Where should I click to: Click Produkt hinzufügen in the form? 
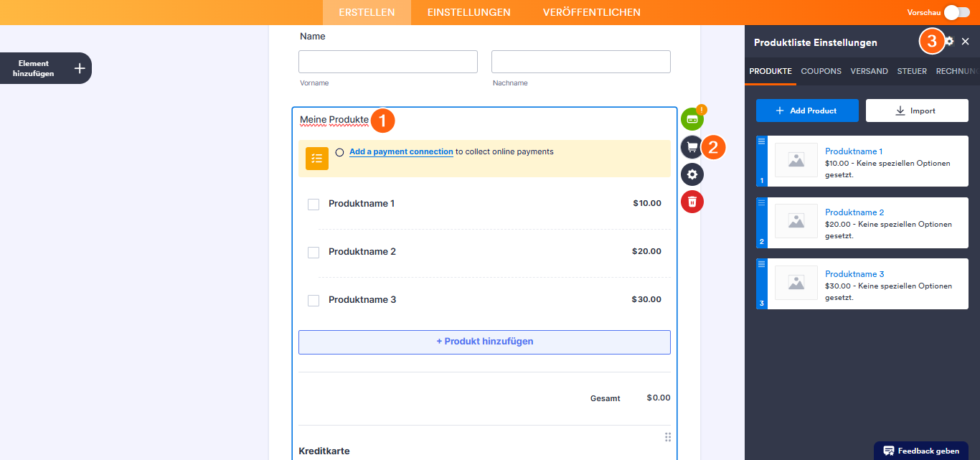tap(484, 342)
